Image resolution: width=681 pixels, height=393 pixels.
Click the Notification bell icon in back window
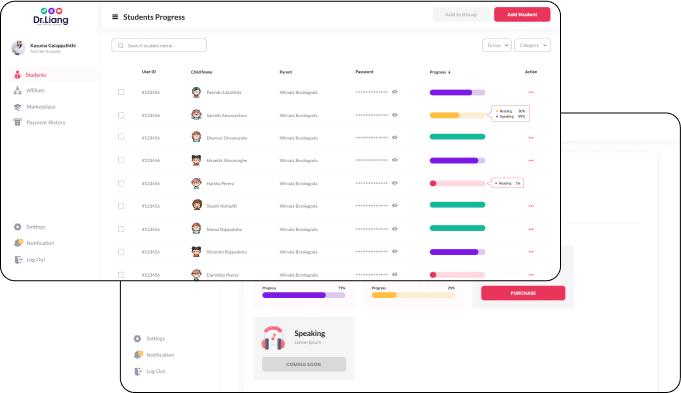138,355
